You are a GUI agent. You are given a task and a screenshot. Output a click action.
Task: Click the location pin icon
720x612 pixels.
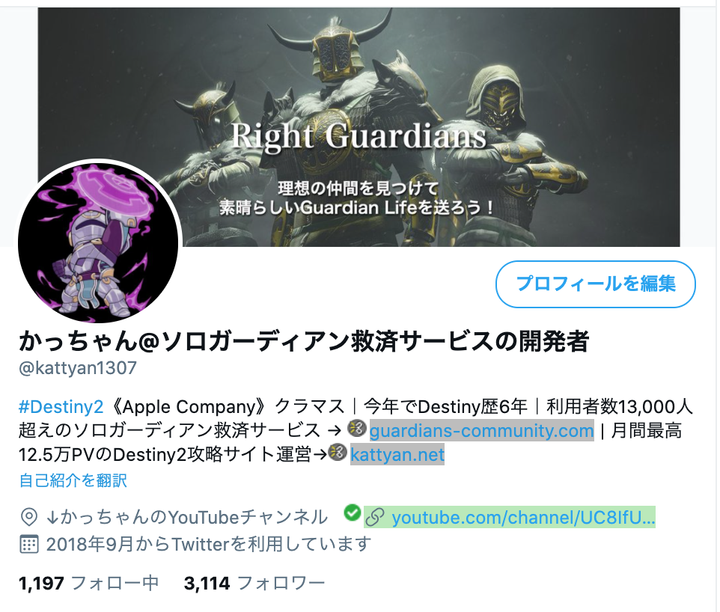click(x=29, y=517)
